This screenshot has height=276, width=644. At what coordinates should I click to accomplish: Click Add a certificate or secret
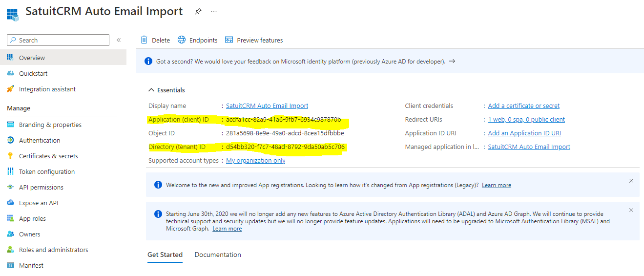(x=524, y=106)
